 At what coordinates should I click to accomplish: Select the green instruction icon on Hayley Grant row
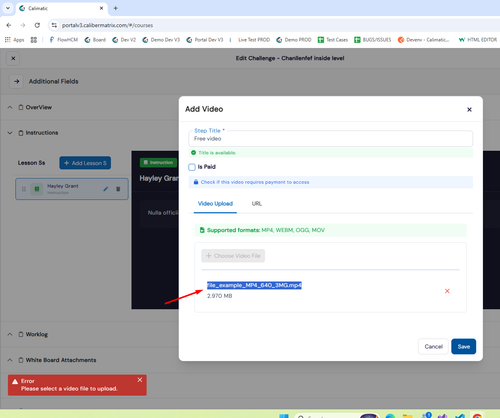(37, 189)
